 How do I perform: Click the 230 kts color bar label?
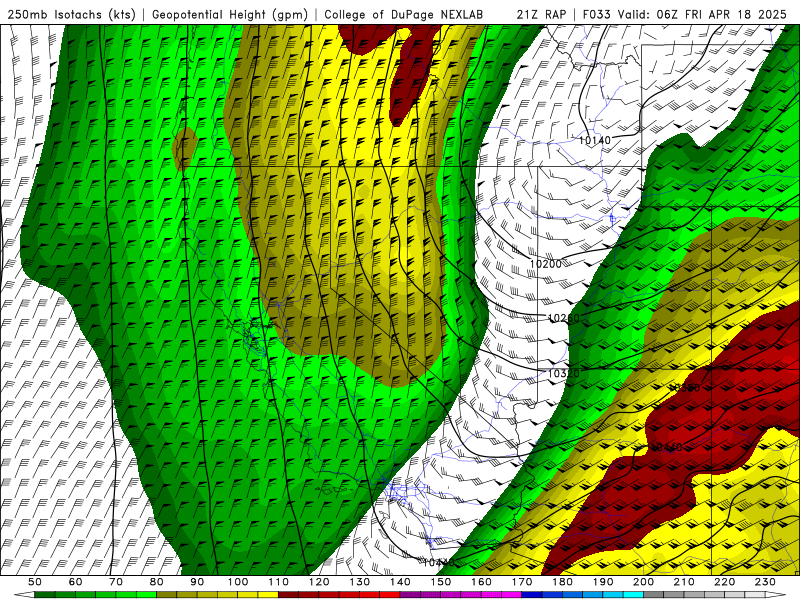pos(765,582)
